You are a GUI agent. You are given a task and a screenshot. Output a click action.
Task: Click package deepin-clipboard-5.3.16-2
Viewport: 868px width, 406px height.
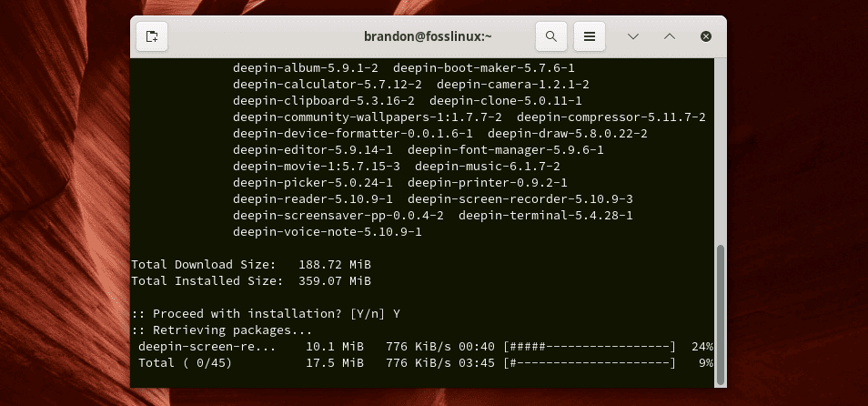(x=324, y=101)
